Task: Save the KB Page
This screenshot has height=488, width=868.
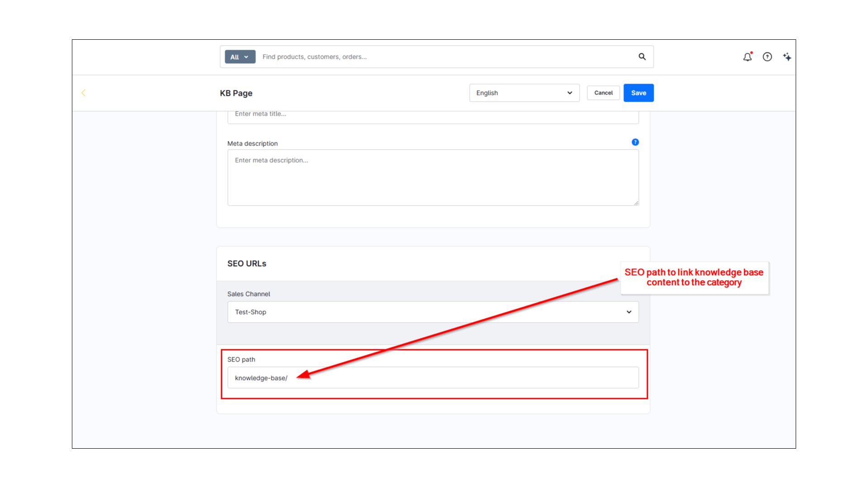Action: coord(638,93)
